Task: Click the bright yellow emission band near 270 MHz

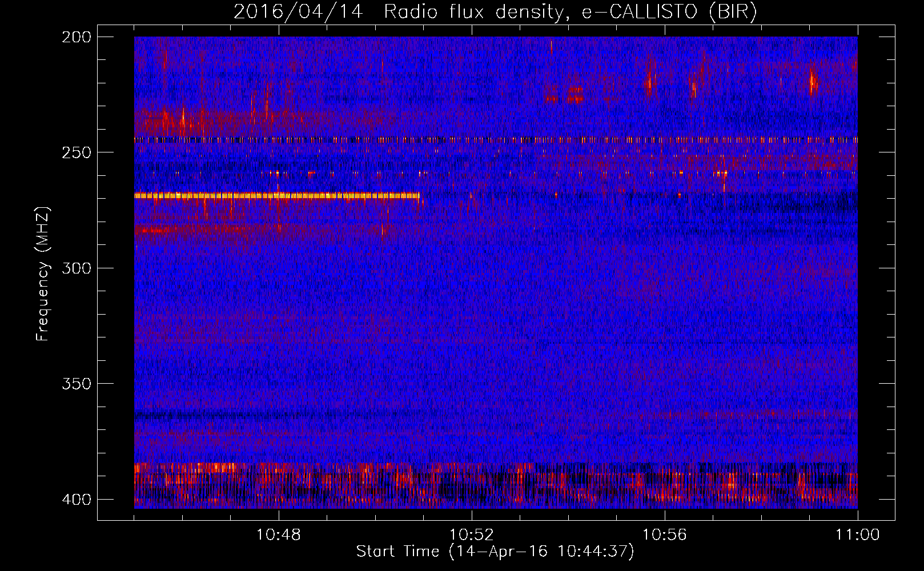Action: point(277,196)
